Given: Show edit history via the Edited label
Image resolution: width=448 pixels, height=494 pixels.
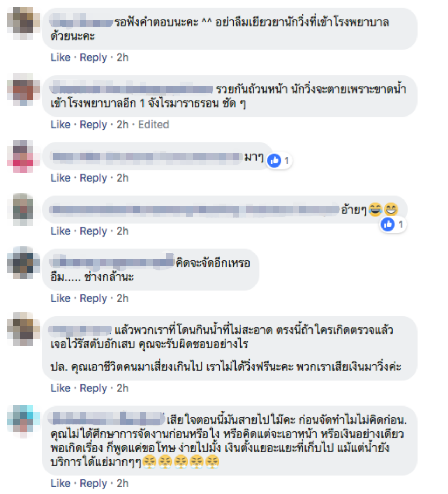Looking at the screenshot, I should 154,125.
